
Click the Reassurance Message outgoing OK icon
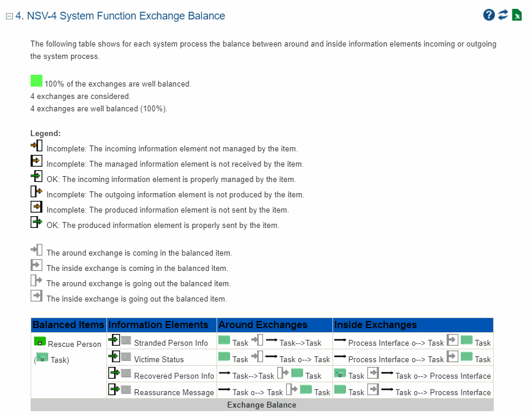[x=114, y=390]
